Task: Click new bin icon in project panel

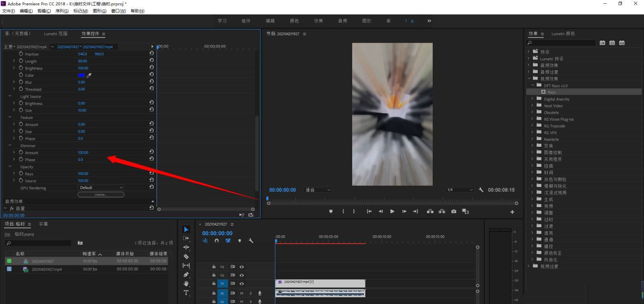Action: (x=80, y=243)
